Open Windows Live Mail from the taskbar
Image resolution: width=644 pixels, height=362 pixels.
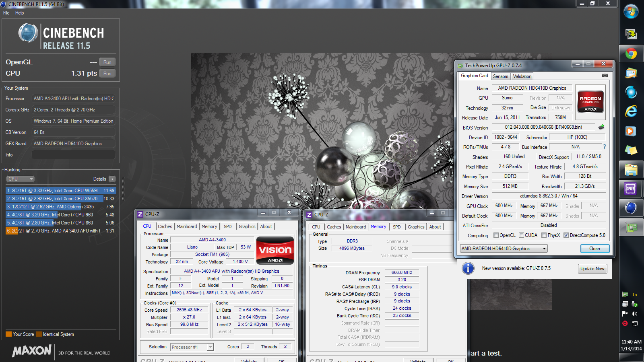(631, 73)
